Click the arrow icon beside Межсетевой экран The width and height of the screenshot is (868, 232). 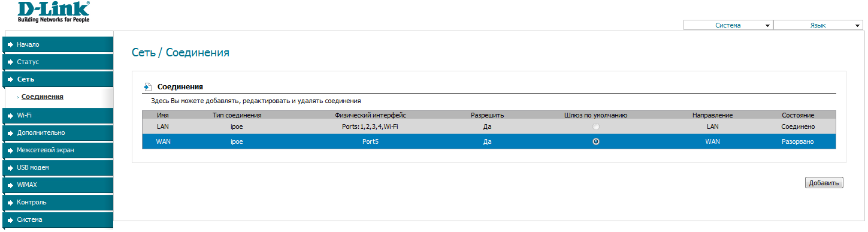click(x=10, y=150)
